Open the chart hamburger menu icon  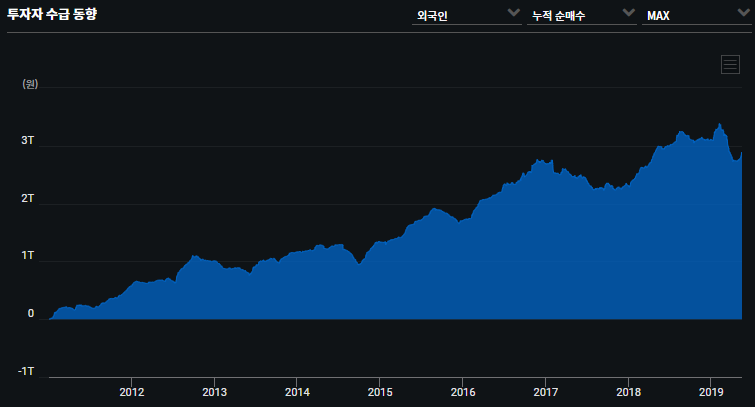[730, 65]
